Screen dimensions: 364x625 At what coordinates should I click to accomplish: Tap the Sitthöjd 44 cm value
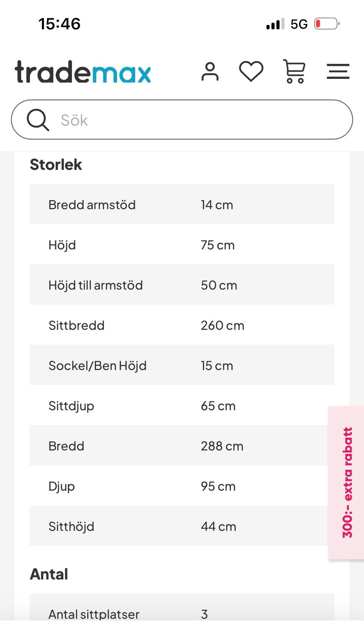(218, 526)
